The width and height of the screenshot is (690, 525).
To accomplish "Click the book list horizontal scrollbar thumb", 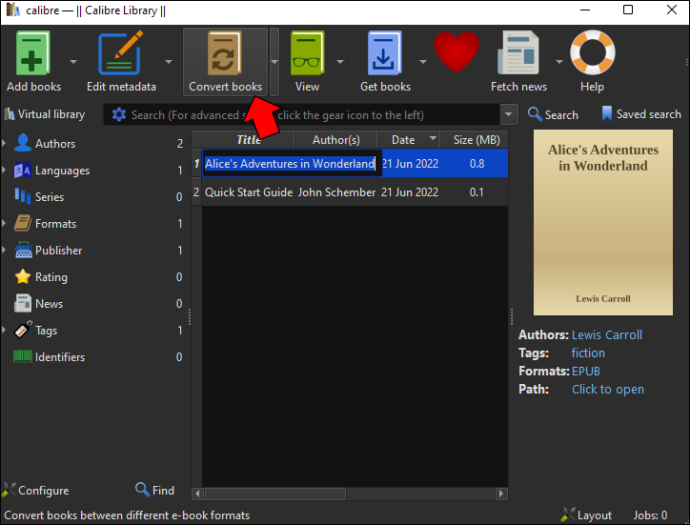I will point(275,494).
